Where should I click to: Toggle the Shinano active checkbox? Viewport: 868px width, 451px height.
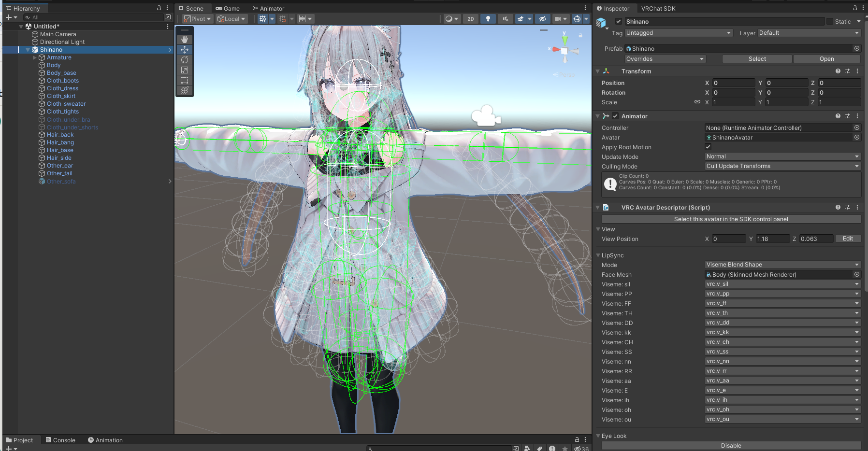point(618,21)
